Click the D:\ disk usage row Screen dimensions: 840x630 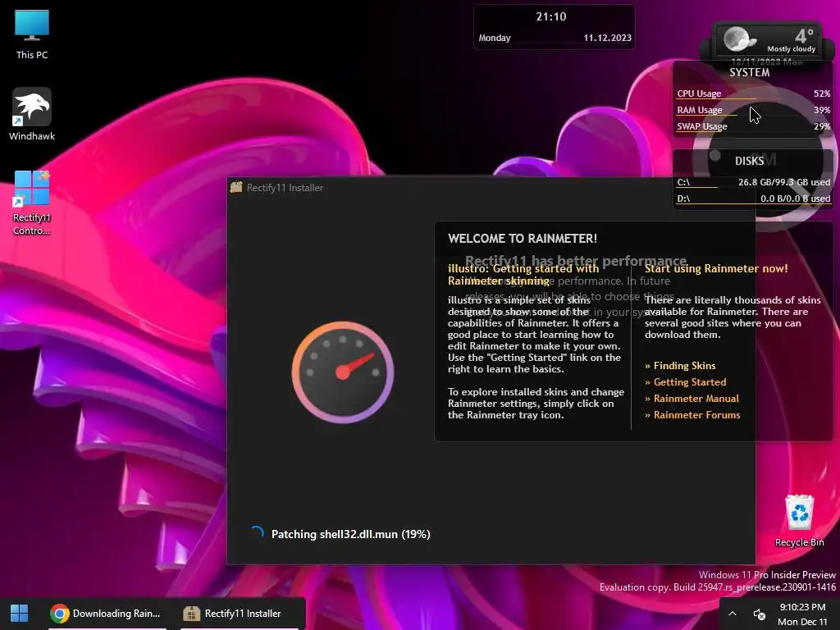[x=753, y=199]
